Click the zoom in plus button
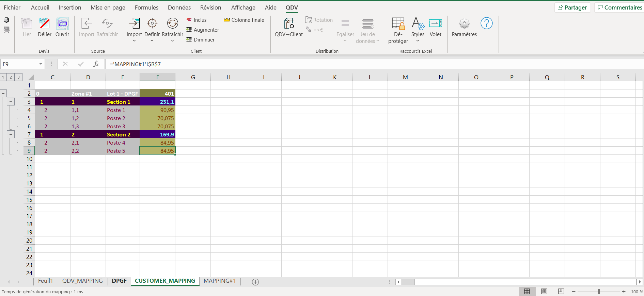 tap(624, 292)
